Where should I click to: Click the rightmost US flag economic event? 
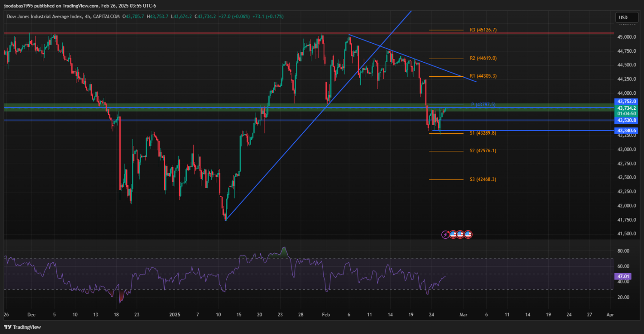click(x=468, y=235)
